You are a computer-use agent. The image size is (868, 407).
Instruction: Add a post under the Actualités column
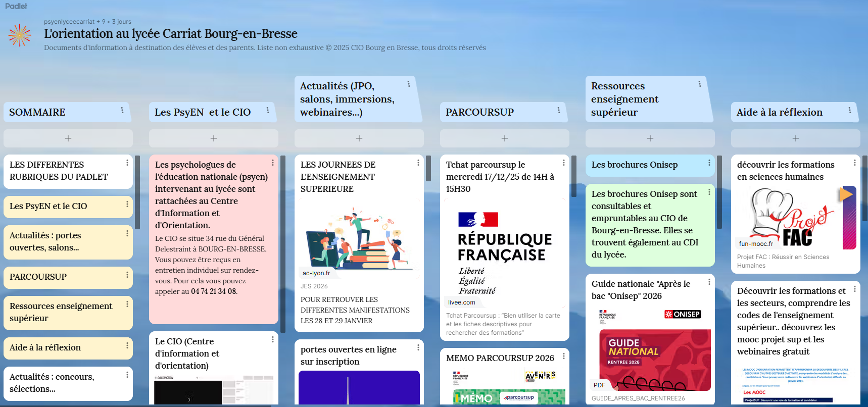tap(359, 138)
